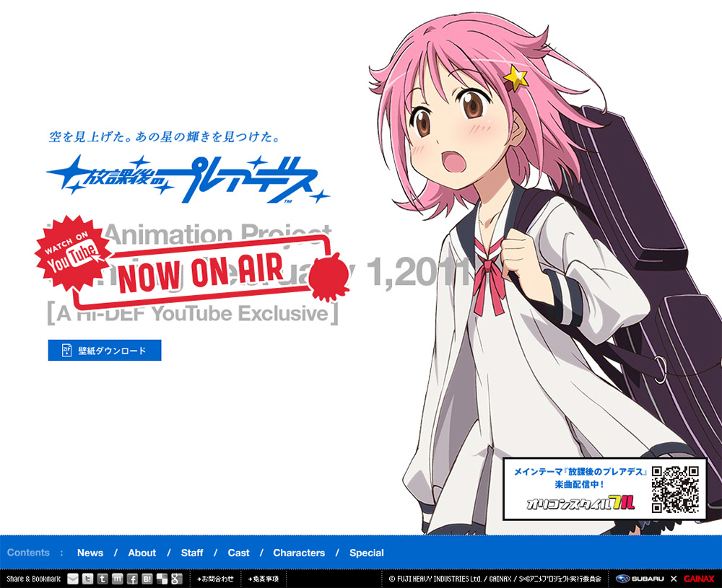Open the オリコンスタイルフル music distribution banner
The width and height of the screenshot is (722, 588).
(604, 489)
